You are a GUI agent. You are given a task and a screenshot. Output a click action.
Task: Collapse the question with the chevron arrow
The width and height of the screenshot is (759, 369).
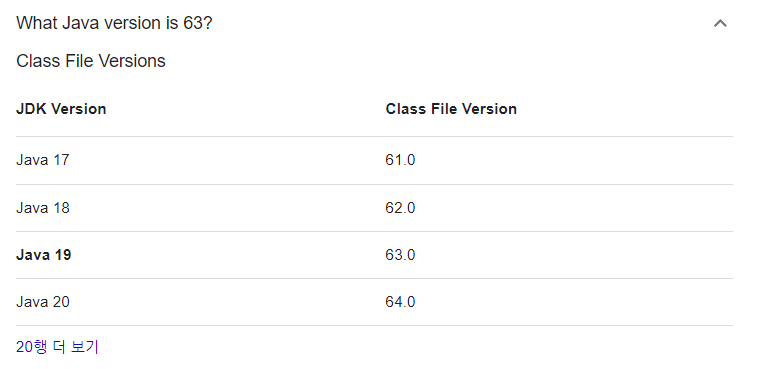click(x=720, y=23)
